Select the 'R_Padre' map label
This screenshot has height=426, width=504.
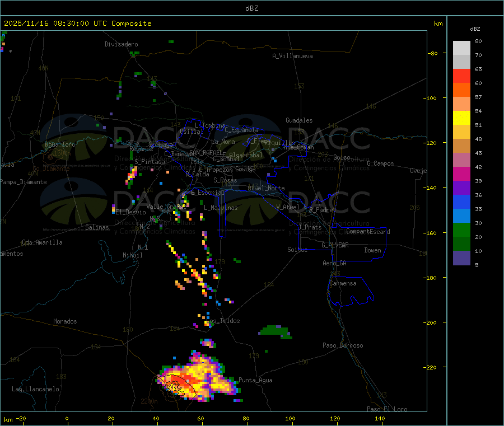[321, 210]
